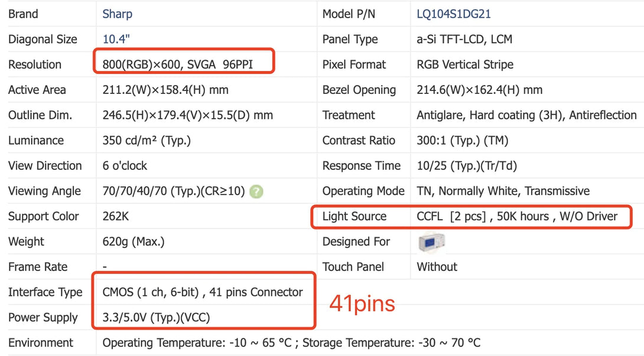Screen dimensions: 644x356
Task: Click the Weight 620g (Max.) value
Action: click(x=134, y=241)
